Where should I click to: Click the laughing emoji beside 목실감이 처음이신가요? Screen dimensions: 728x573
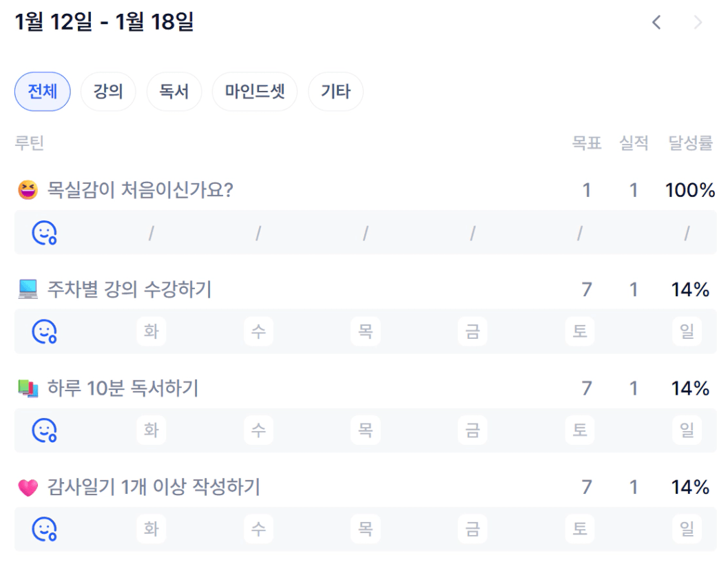click(28, 189)
